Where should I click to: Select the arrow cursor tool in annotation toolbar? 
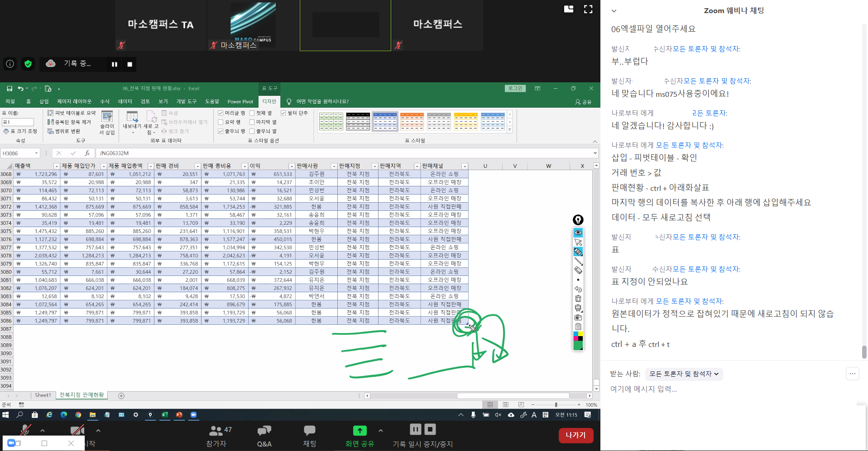(x=578, y=242)
